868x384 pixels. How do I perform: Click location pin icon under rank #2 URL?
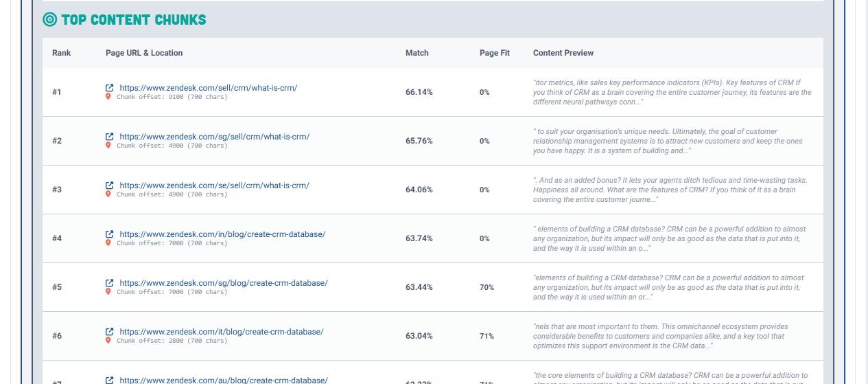click(x=108, y=146)
